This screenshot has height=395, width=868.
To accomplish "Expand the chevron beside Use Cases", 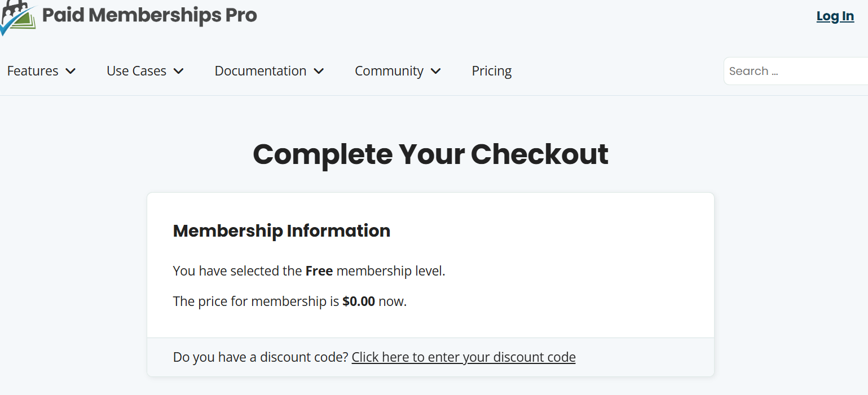I will [179, 71].
